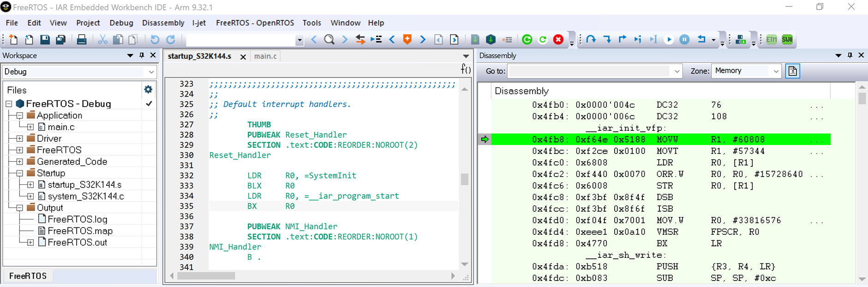
Task: Print the current document
Action: point(82,40)
